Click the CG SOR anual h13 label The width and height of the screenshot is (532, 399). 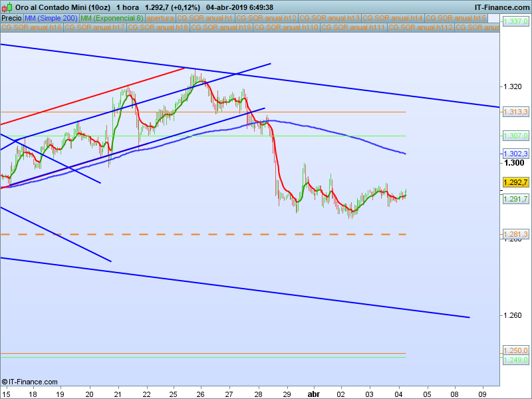330,19
